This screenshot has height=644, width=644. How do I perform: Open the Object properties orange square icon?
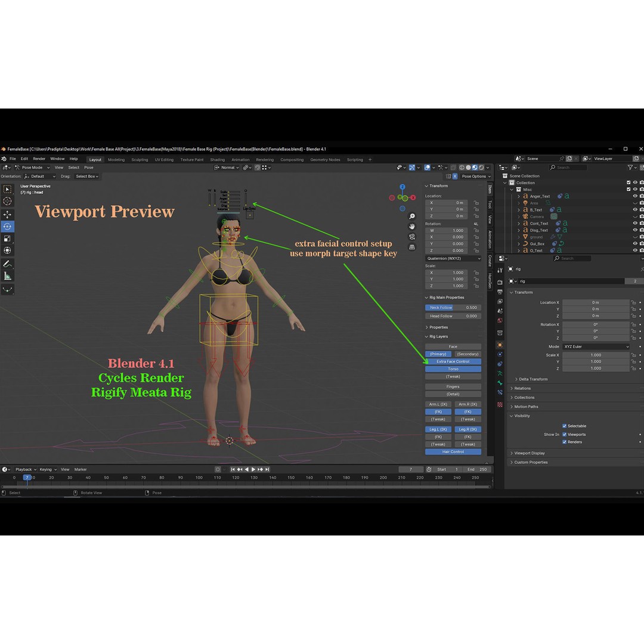click(x=500, y=345)
